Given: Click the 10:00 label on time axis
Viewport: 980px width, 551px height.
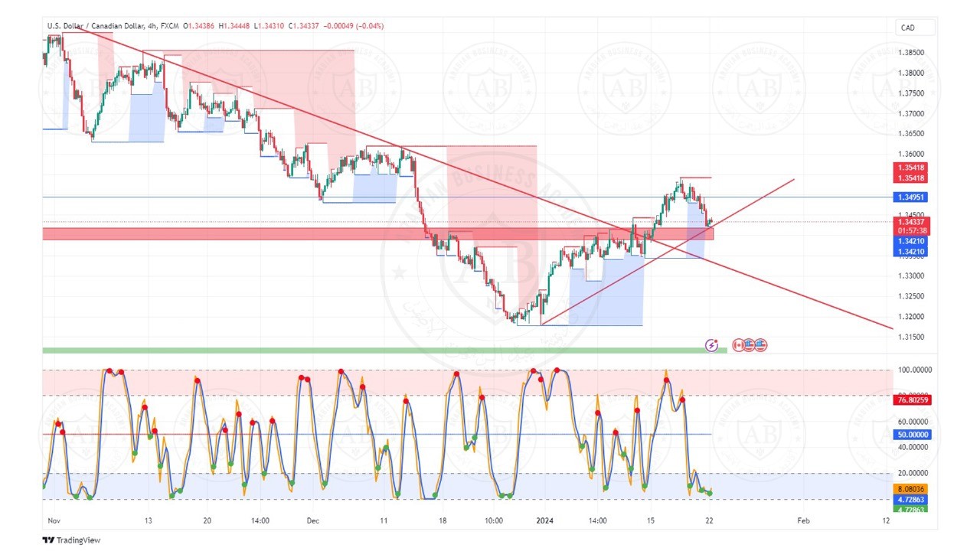Looking at the screenshot, I should [494, 520].
